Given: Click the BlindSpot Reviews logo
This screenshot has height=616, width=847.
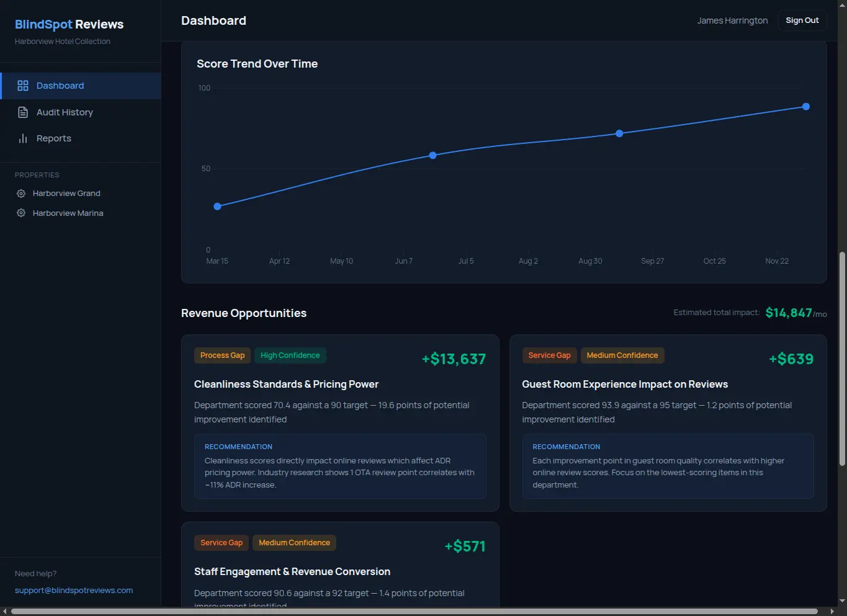Looking at the screenshot, I should point(69,24).
